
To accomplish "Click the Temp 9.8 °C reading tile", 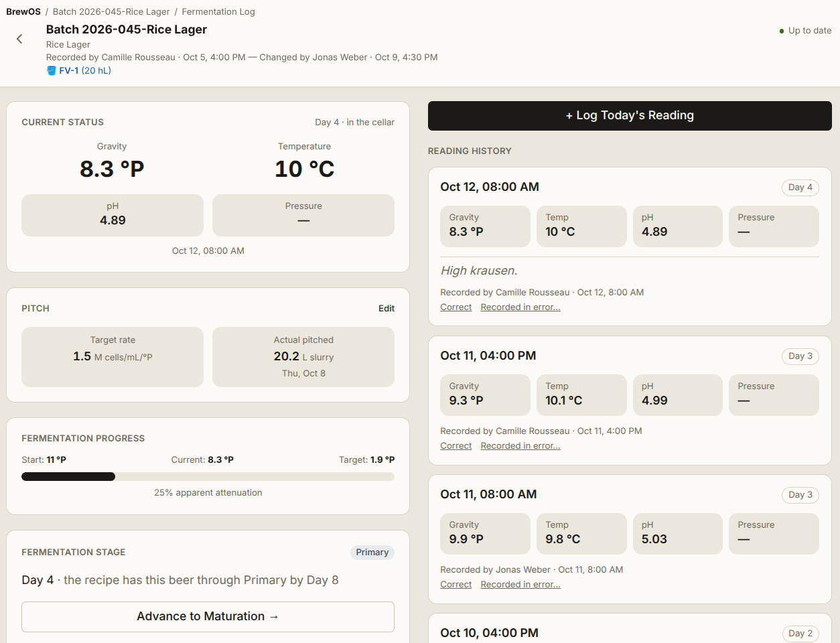I will (x=581, y=534).
